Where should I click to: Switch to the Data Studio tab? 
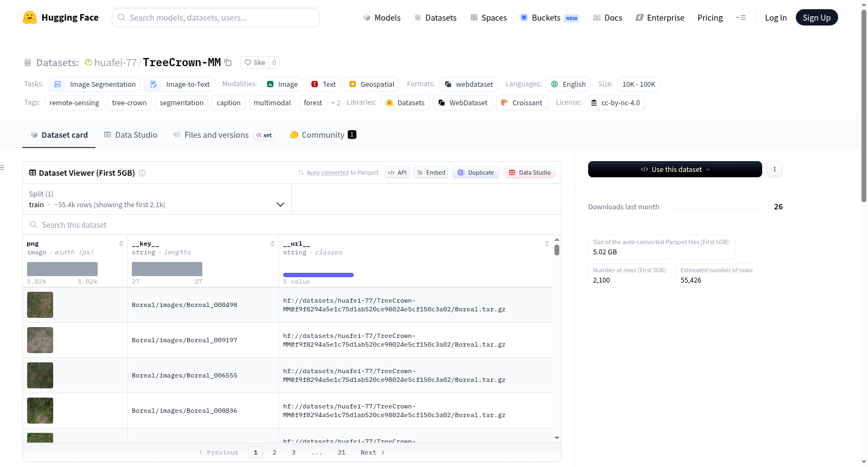(131, 135)
